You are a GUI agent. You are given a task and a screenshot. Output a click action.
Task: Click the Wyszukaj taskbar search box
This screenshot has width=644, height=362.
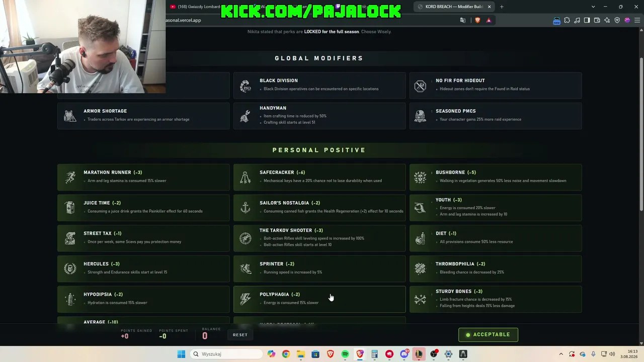click(x=226, y=354)
